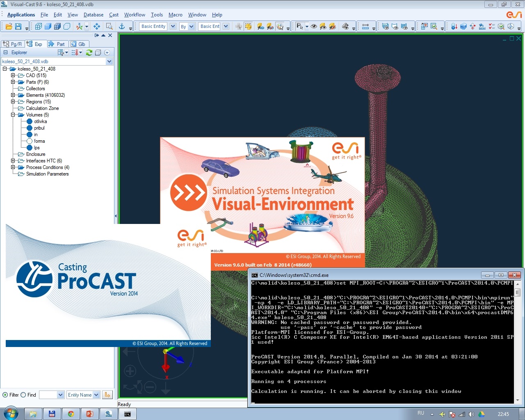
Task: Select the Filter radio button
Action: click(x=5, y=395)
